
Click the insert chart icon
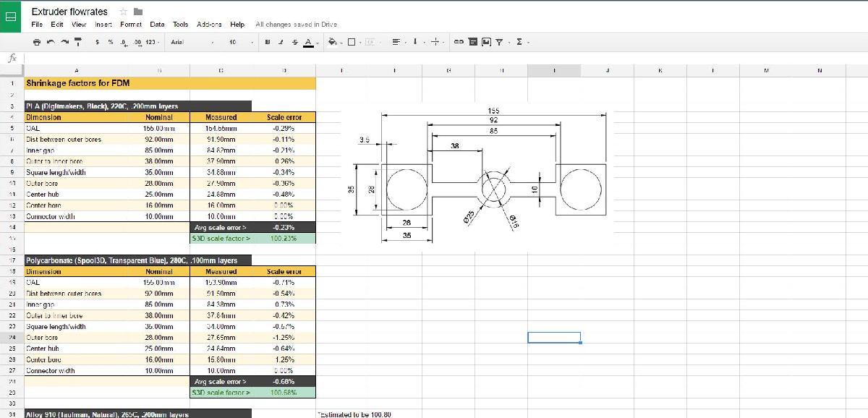pos(486,42)
